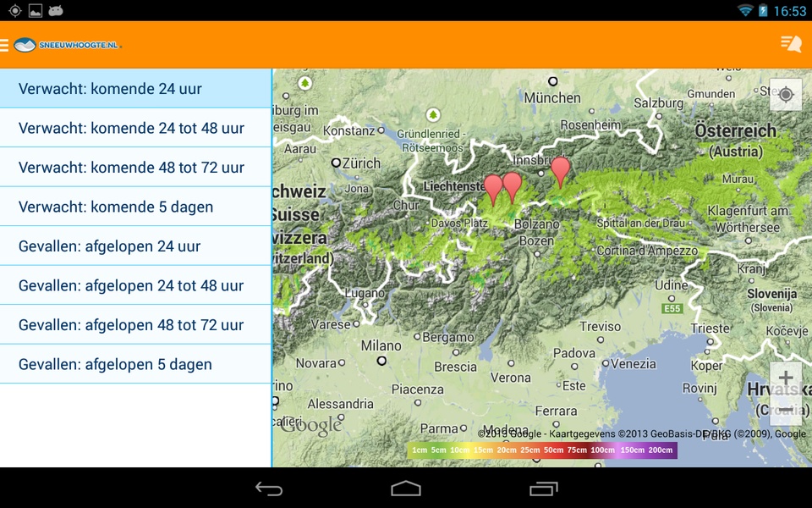
Task: Tap the battery status icon
Action: (x=763, y=10)
